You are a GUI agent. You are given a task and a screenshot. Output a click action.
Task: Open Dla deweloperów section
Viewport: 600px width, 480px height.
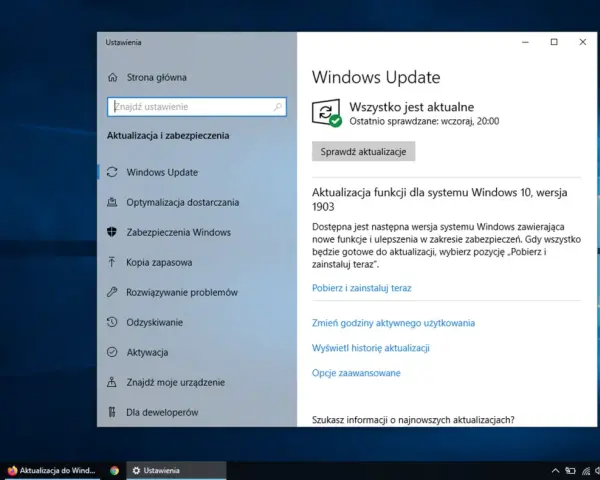click(x=197, y=412)
